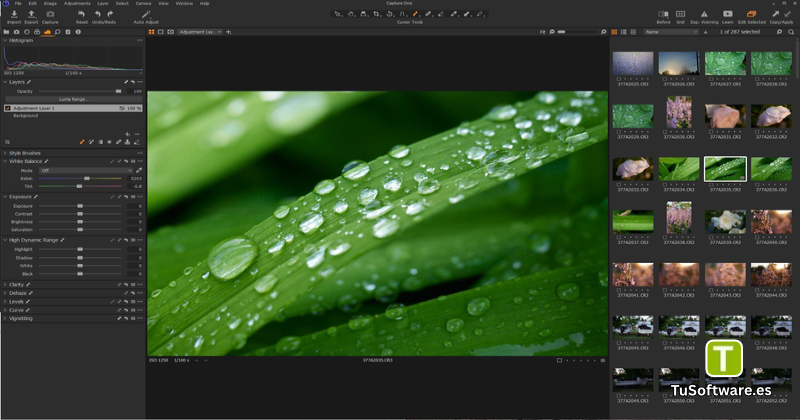Open the camera Capture tool tab
Image resolution: width=800 pixels, height=420 pixels.
16,32
